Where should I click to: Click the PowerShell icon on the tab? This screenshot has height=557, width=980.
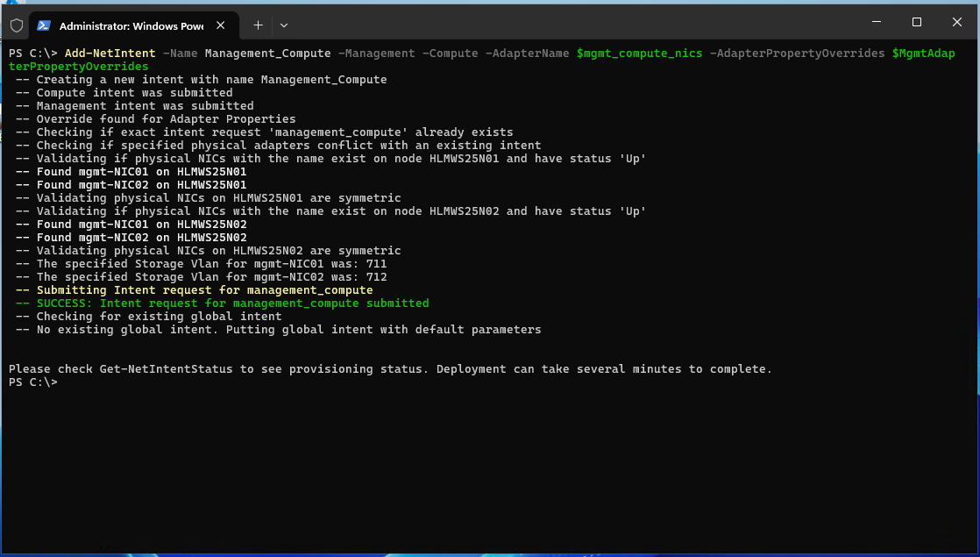pos(44,25)
